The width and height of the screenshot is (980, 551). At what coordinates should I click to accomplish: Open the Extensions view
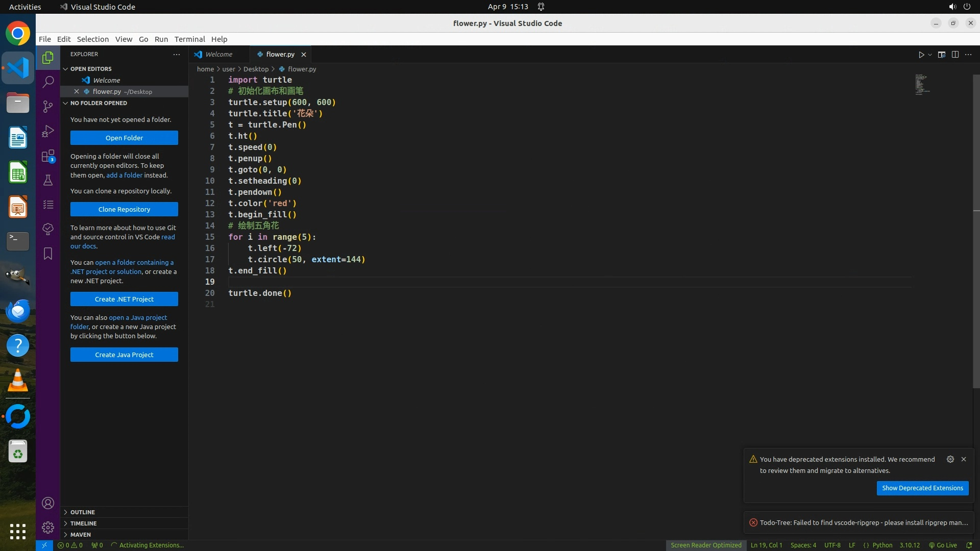point(48,156)
